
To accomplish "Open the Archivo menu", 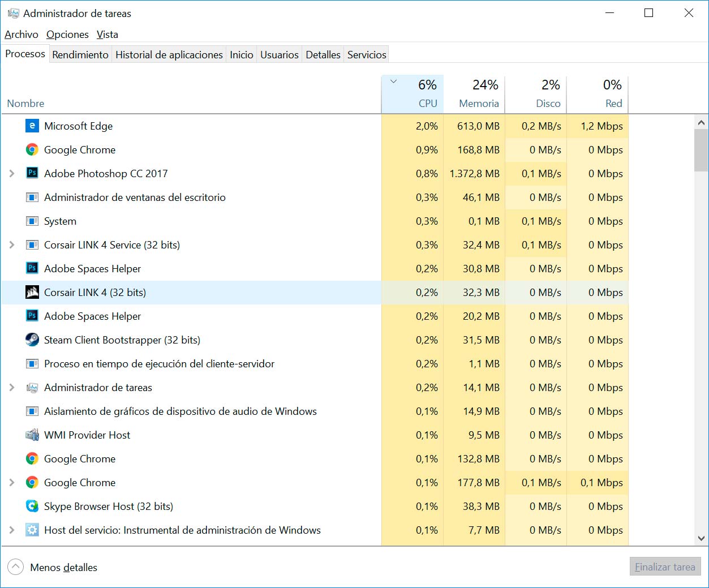I will pos(22,35).
